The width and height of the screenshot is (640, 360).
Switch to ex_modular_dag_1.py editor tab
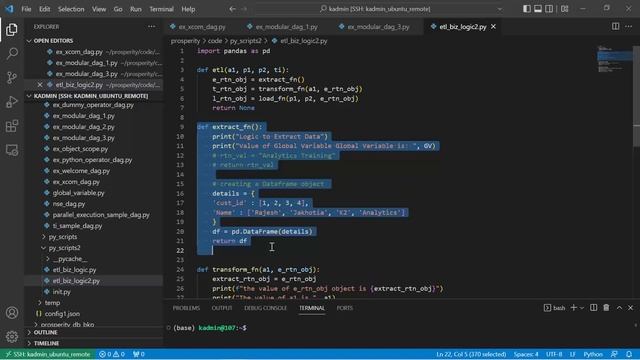point(287,27)
